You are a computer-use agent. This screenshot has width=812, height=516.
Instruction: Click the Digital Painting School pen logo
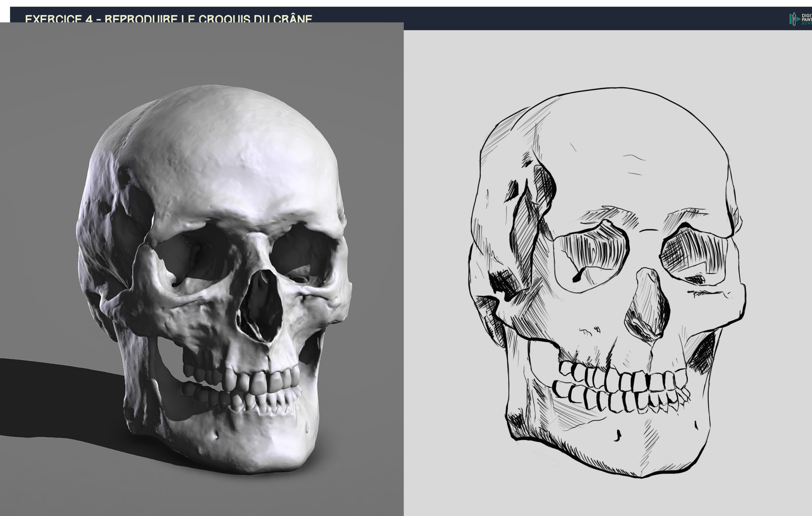794,19
